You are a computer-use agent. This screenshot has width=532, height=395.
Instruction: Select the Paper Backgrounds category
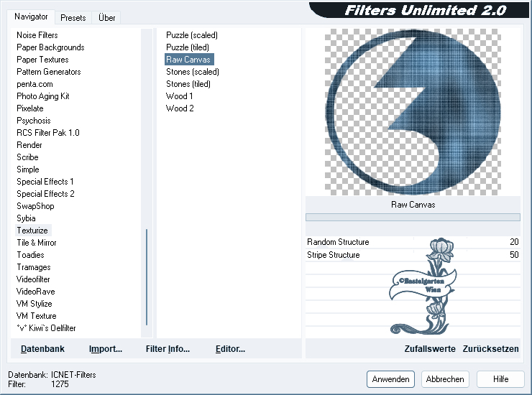tap(50, 47)
